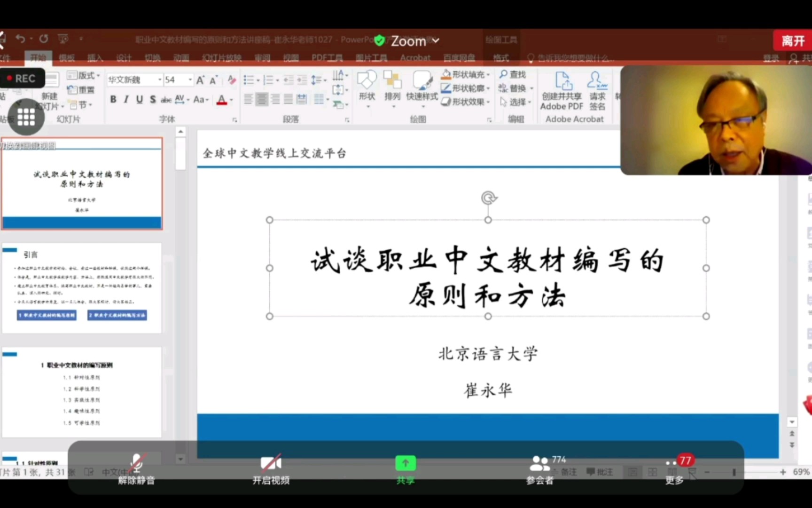Open 形状填充 shape fill options
This screenshot has width=812, height=508.
point(466,74)
